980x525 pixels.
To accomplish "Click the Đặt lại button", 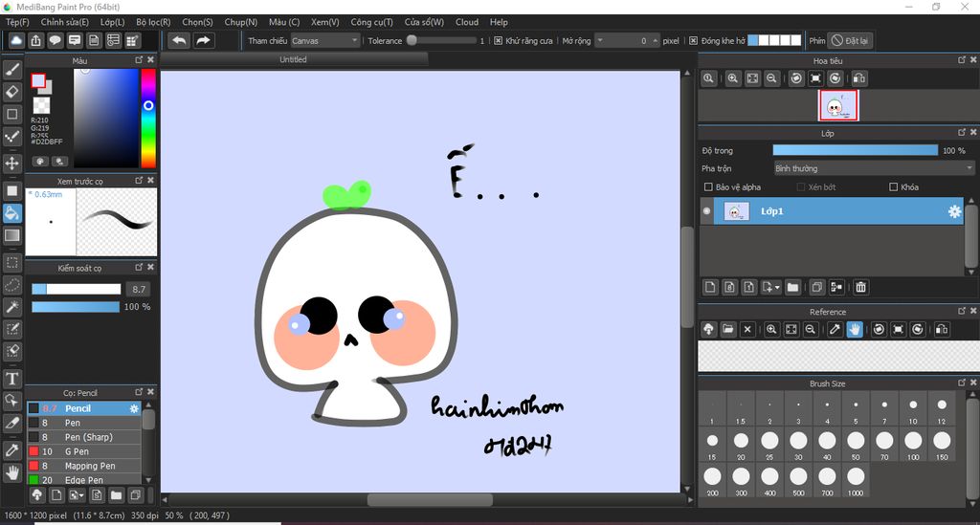I will coord(850,40).
